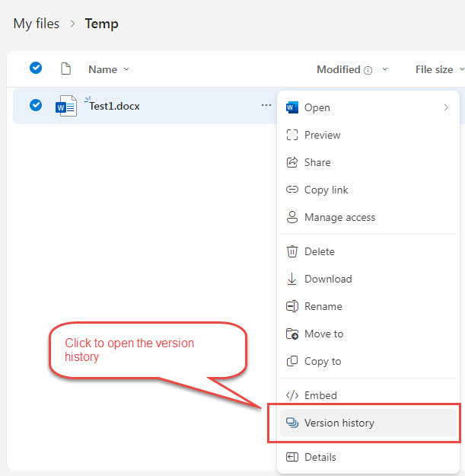Image resolution: width=465 pixels, height=476 pixels.
Task: Choose Download from the menu
Action: [368, 279]
